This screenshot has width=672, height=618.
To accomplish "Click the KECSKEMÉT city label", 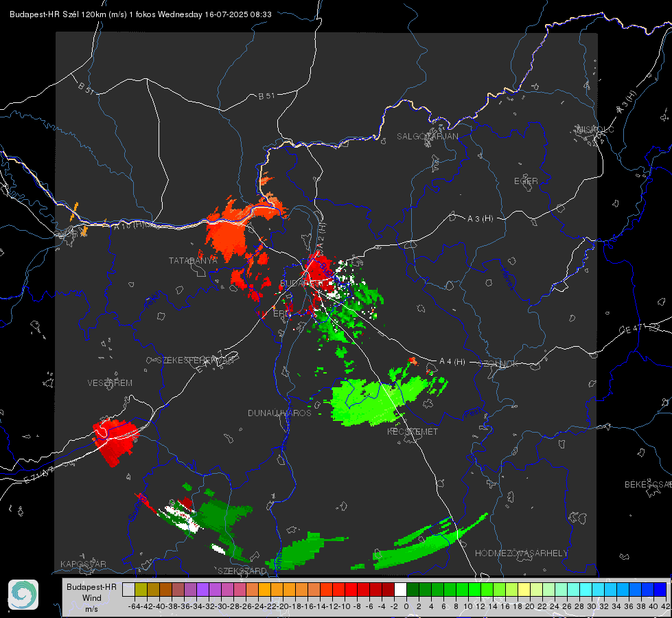I will 413,431.
